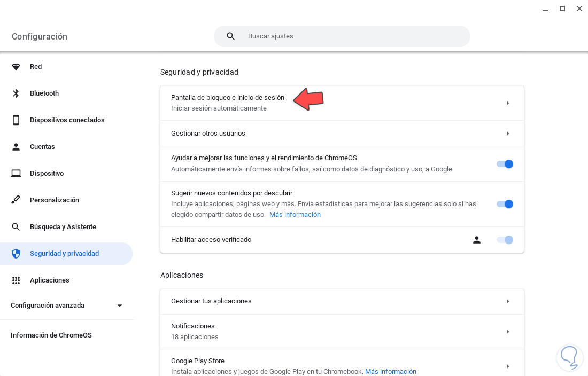Open Información de ChromeOS page
The height and width of the screenshot is (376, 588).
(51, 335)
